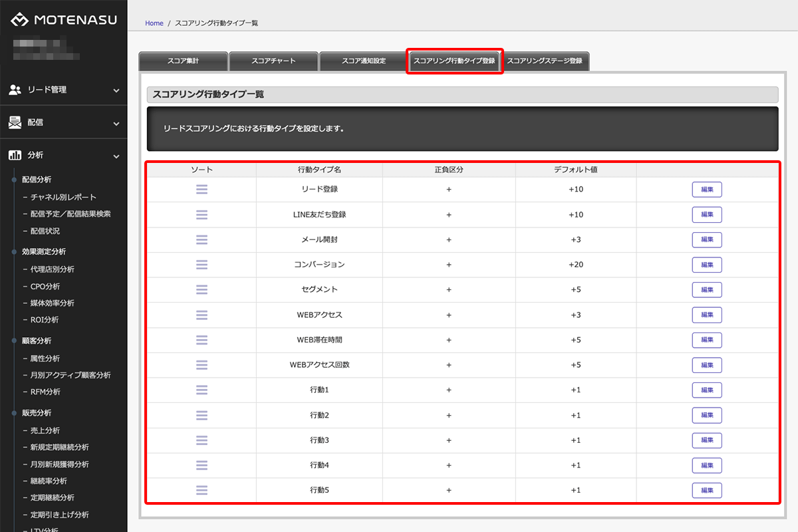This screenshot has width=798, height=532.
Task: Open the スコアチャート tab
Action: [x=273, y=61]
